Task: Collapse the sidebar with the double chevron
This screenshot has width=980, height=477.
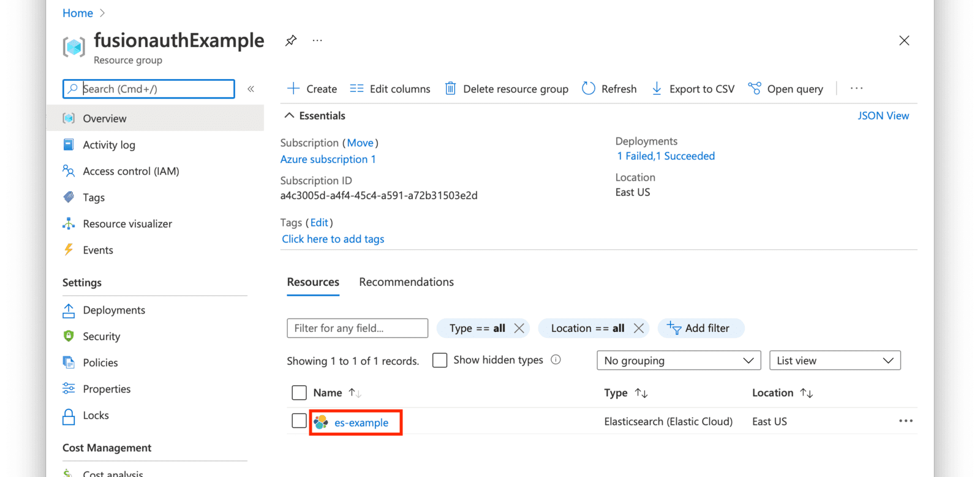Action: point(251,89)
